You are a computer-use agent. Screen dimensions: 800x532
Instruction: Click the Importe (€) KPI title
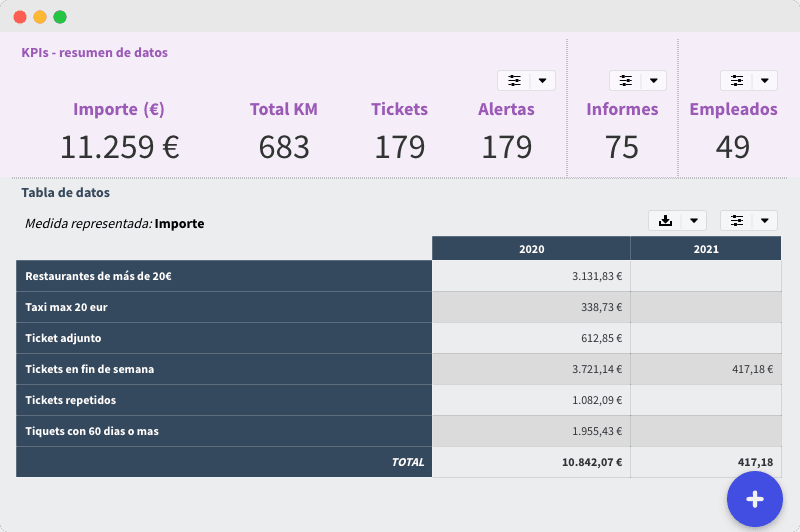[119, 109]
